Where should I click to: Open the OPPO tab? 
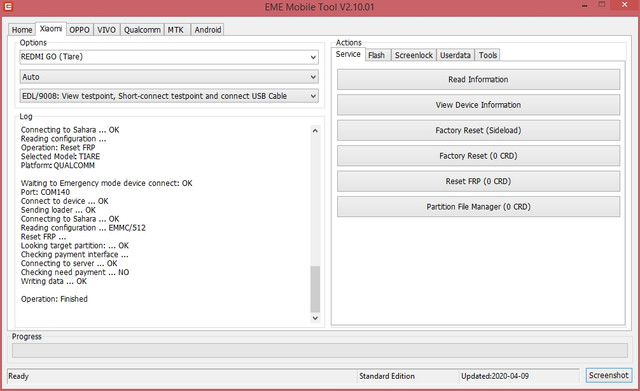(79, 30)
